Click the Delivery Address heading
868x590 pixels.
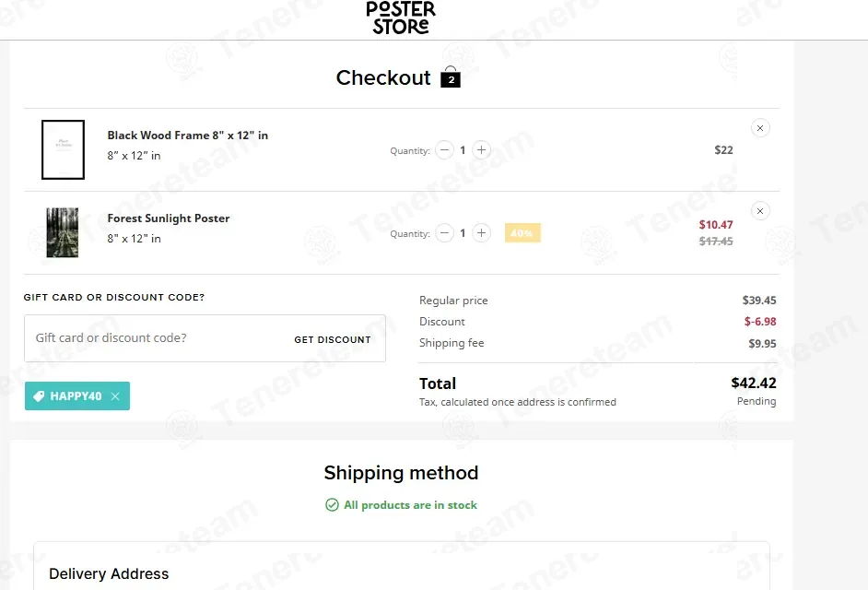(x=109, y=573)
